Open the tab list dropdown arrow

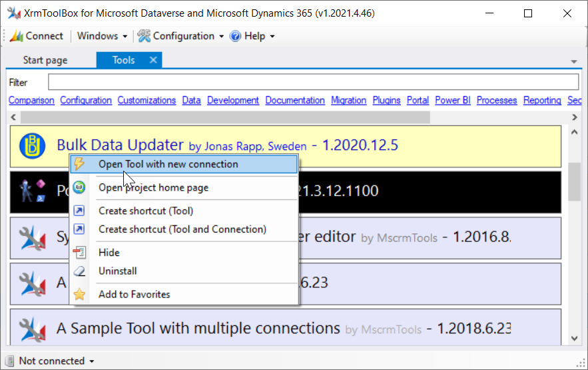click(574, 61)
